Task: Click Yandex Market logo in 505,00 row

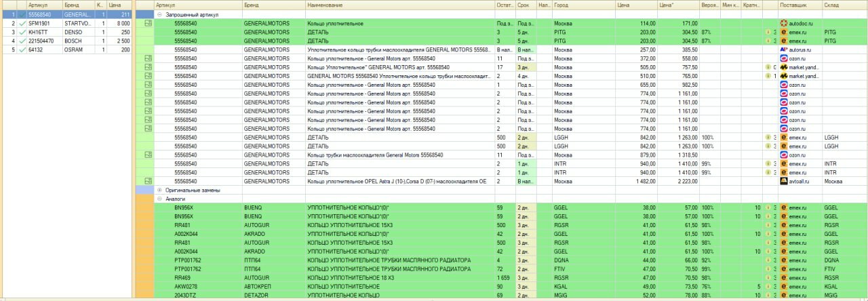Action: coord(783,67)
